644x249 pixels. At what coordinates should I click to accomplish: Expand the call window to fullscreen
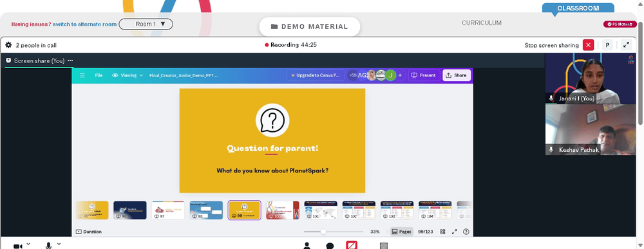point(627,45)
